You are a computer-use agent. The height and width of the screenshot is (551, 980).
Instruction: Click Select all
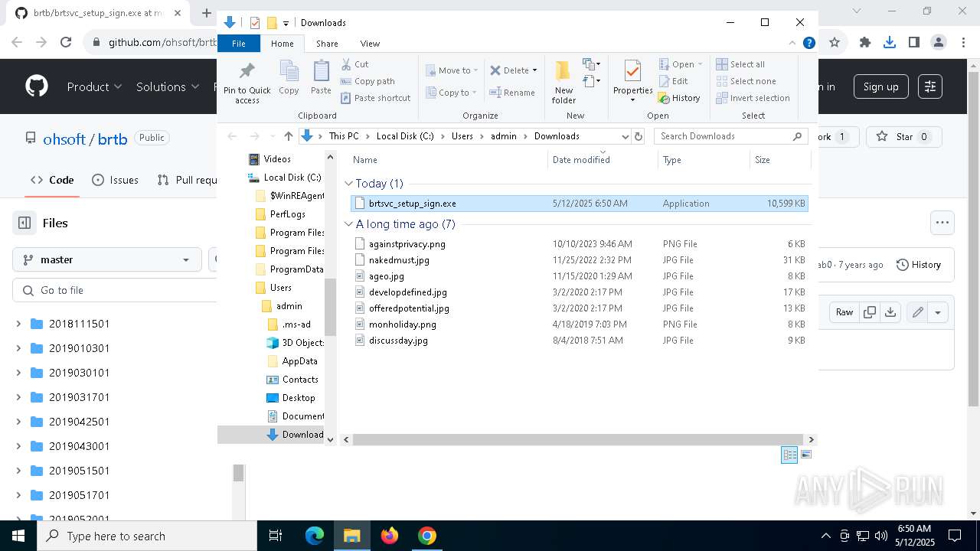740,64
